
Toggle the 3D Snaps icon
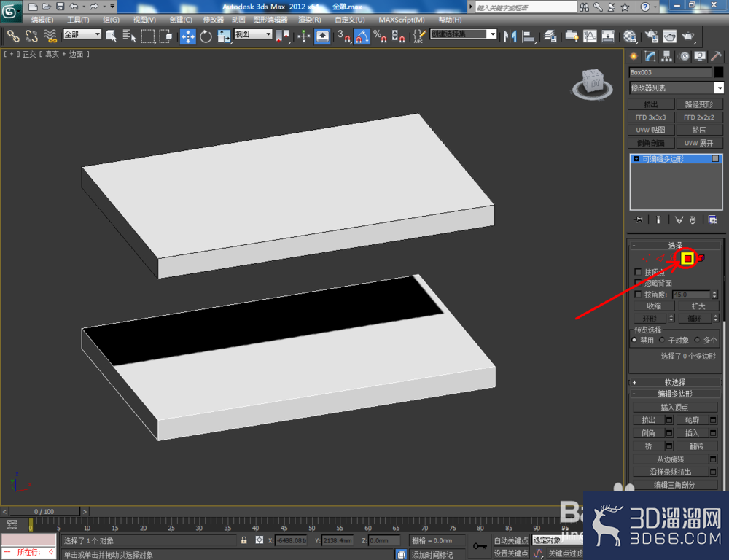pyautogui.click(x=343, y=36)
